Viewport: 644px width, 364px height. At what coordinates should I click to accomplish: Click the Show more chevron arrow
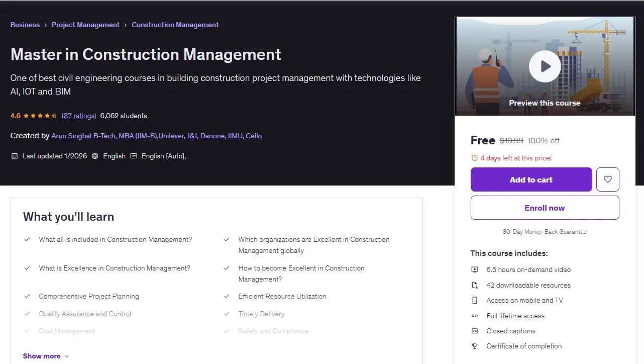(x=67, y=356)
